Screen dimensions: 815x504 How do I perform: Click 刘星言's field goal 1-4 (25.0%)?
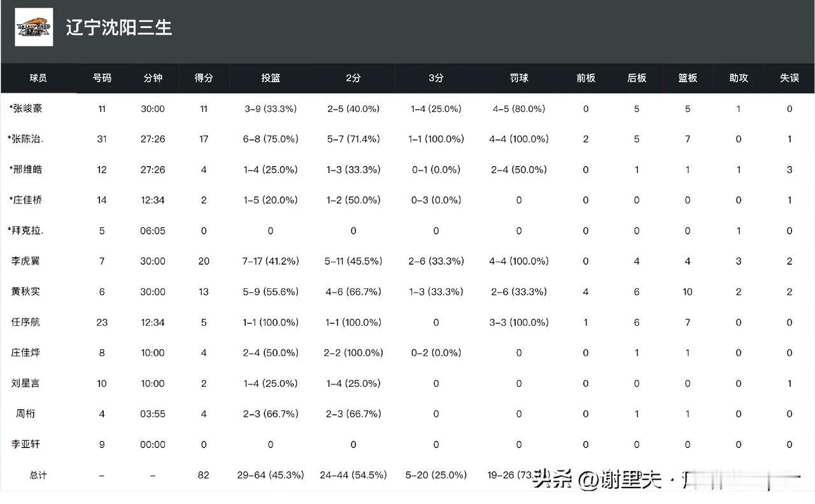[271, 383]
